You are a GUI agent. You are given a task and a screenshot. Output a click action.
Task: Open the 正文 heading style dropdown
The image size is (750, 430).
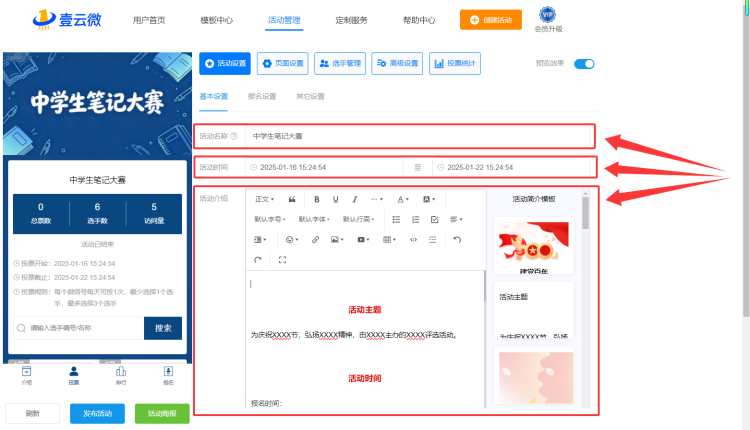click(264, 199)
